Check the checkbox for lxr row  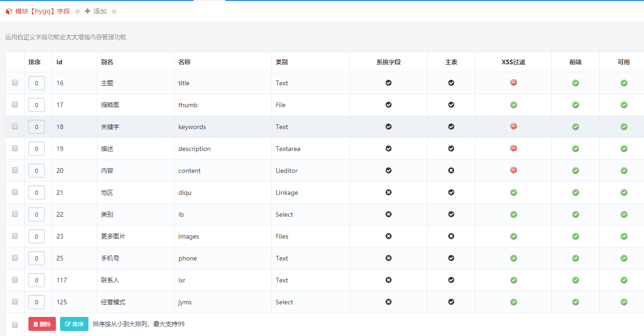[15, 280]
